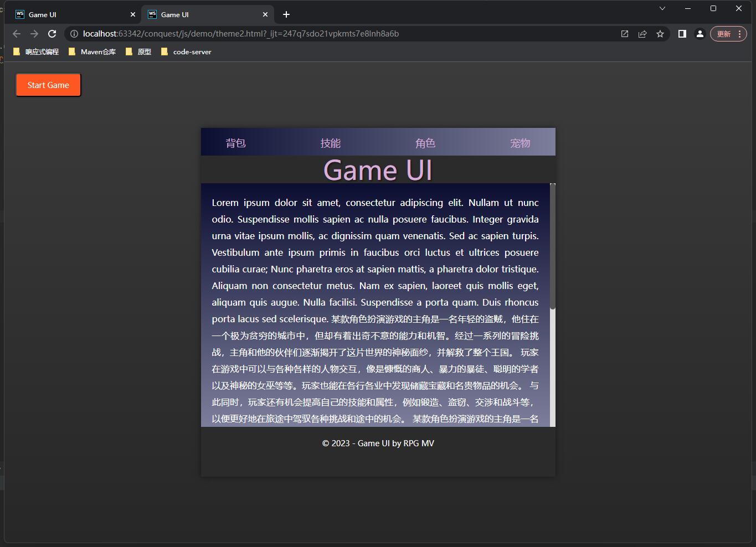Screen dimensions: 756x547
Task: Close the active Game UI tab
Action: [265, 14]
